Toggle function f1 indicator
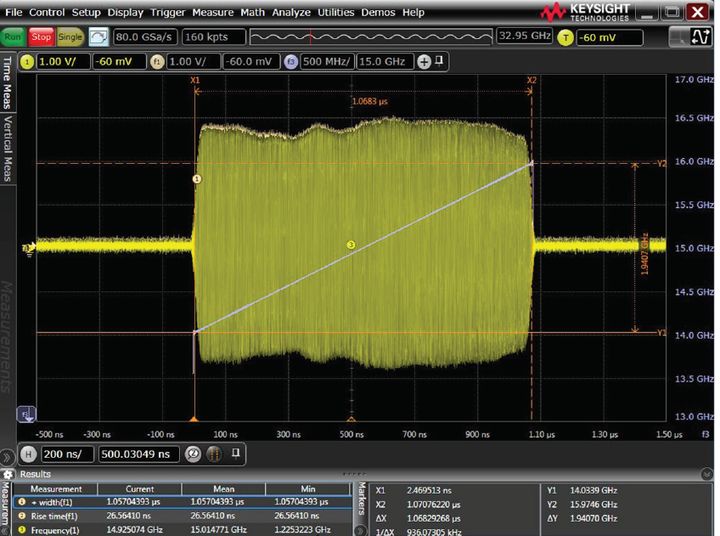Viewport: 720px width, 536px height. [x=158, y=61]
